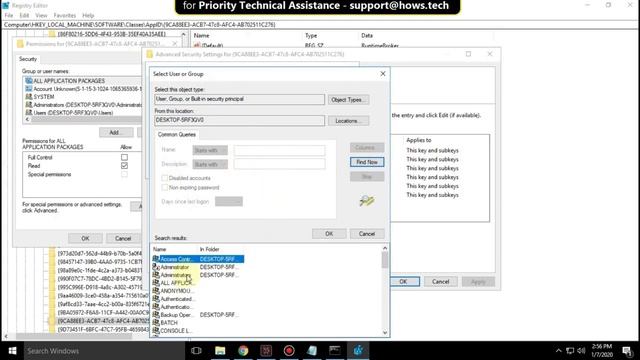Click OK in Advanced Security Settings window

[403, 282]
